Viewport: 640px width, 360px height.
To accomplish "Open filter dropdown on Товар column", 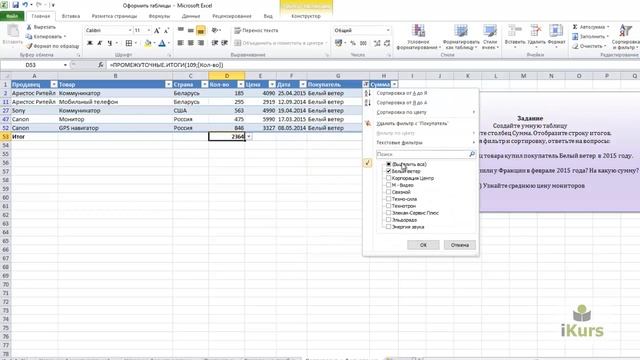I will click(168, 84).
